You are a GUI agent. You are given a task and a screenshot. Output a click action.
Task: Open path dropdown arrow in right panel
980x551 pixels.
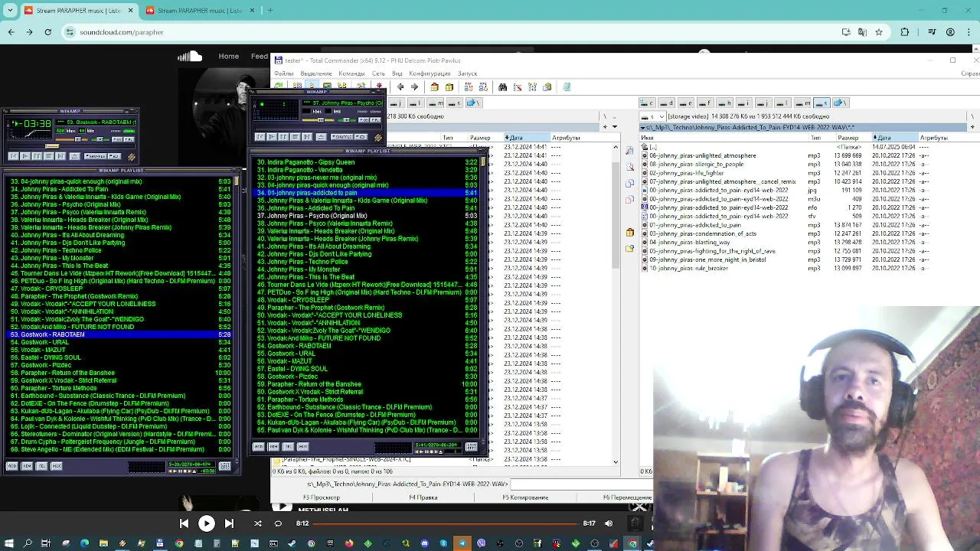642,127
